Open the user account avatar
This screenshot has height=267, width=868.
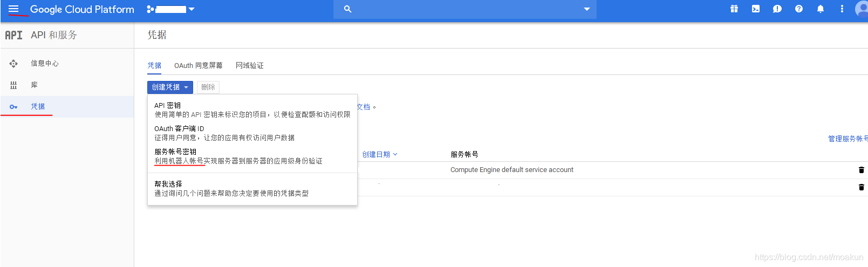(862, 9)
